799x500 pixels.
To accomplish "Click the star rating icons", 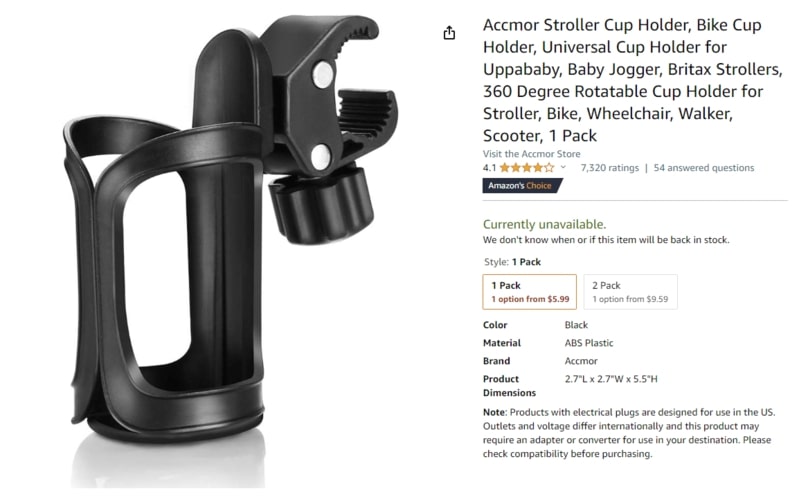I will 527,168.
